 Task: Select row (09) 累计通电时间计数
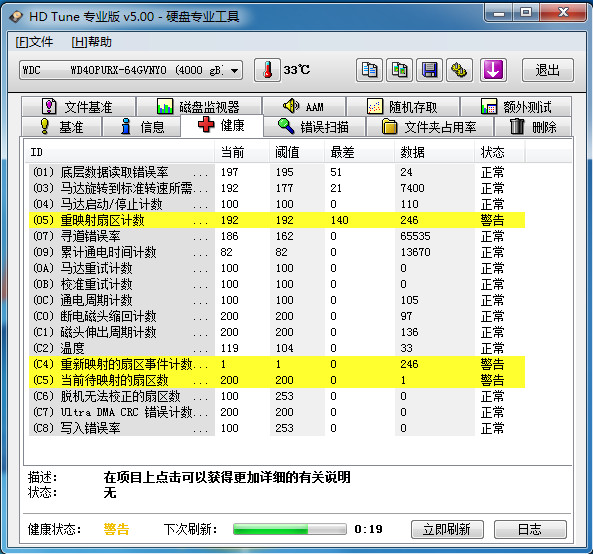pyautogui.click(x=277, y=252)
